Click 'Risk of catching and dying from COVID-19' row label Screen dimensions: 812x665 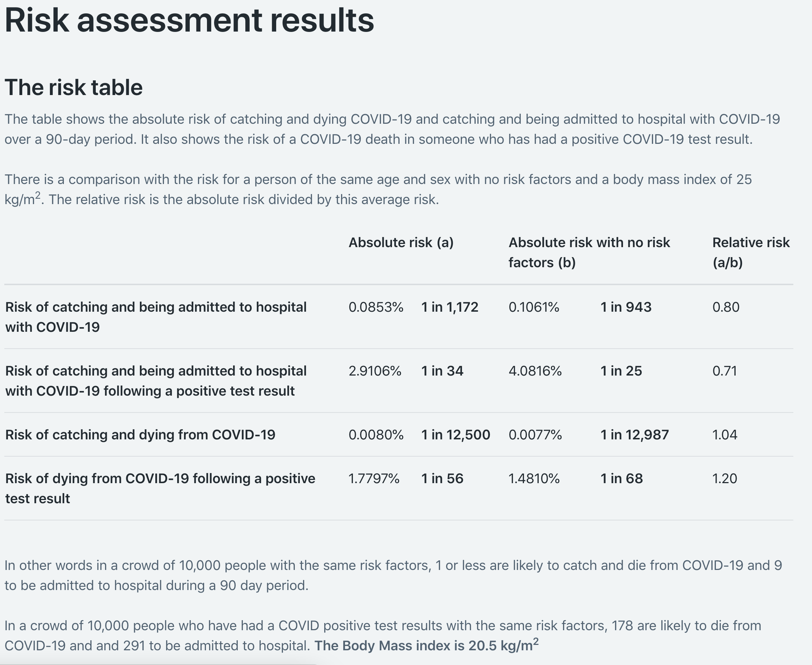140,435
